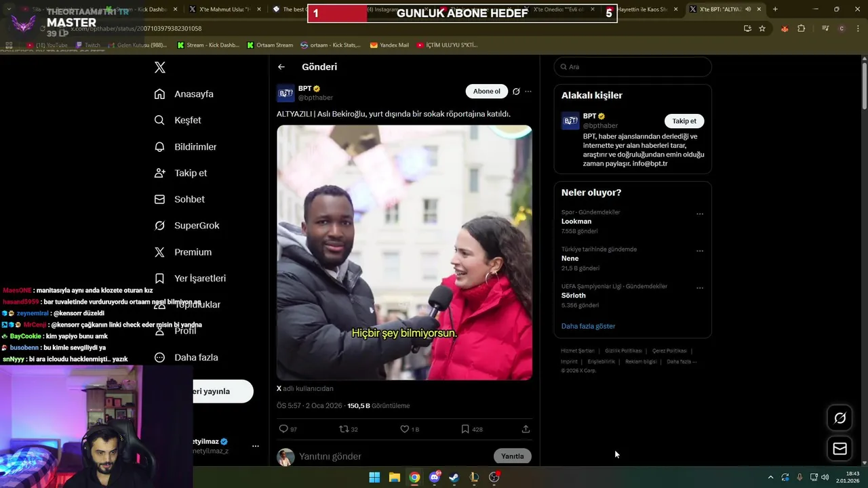
Task: Click the X logo in the sidebar
Action: 160,67
